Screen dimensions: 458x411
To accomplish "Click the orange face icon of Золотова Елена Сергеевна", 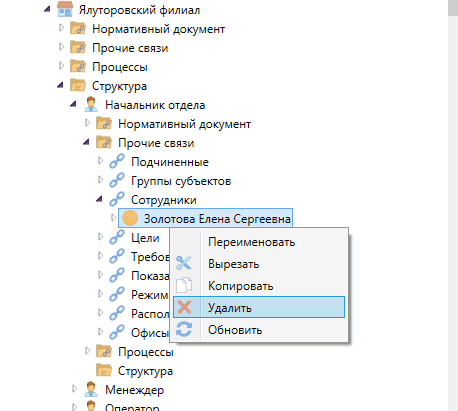I will point(130,218).
